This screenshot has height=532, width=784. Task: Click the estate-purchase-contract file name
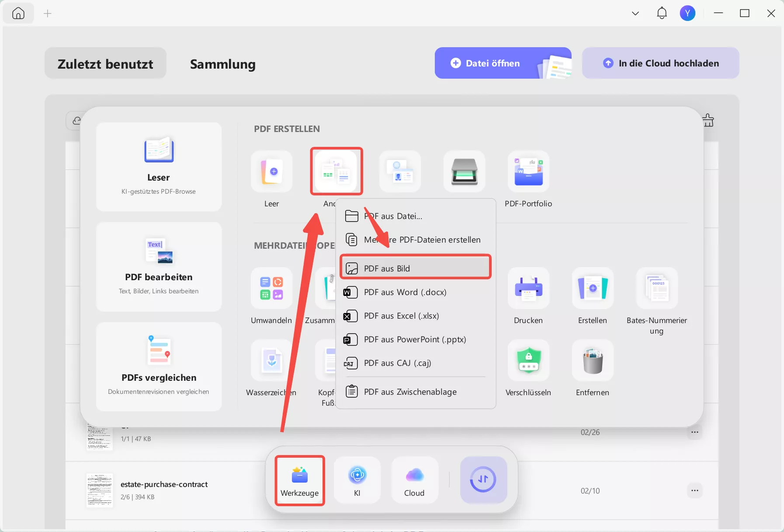(164, 484)
